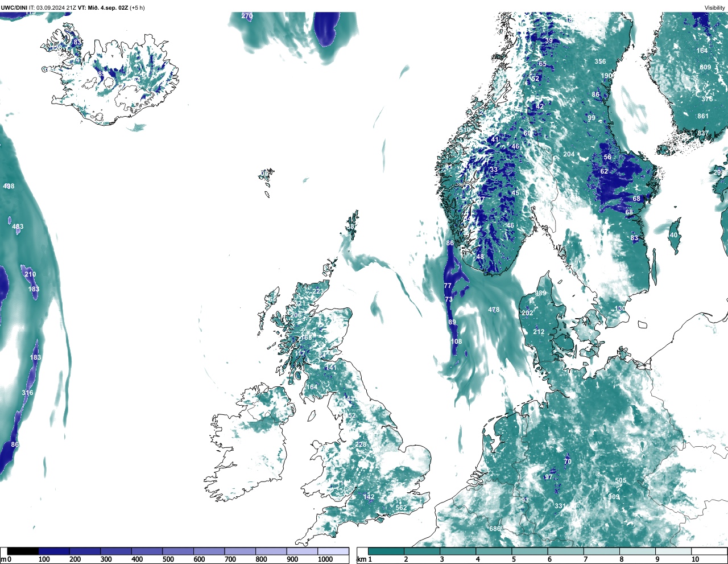The height and width of the screenshot is (564, 728).
Task: Click the '809' value in Finland
Action: click(x=705, y=67)
